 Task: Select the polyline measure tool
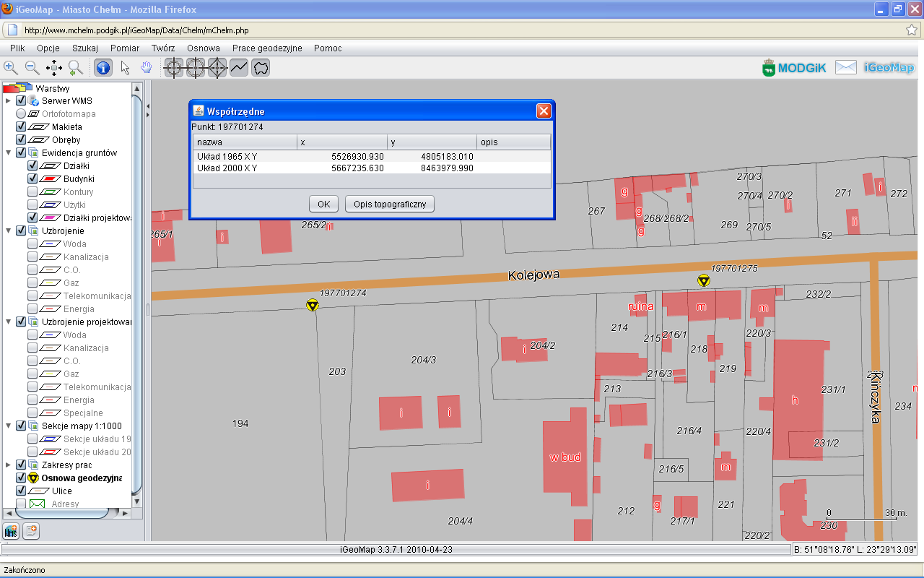coord(239,67)
